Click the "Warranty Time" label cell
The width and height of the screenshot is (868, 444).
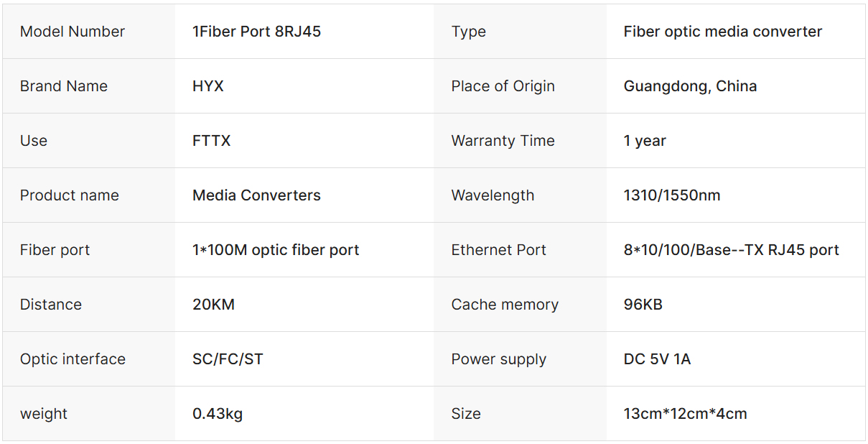click(x=503, y=141)
